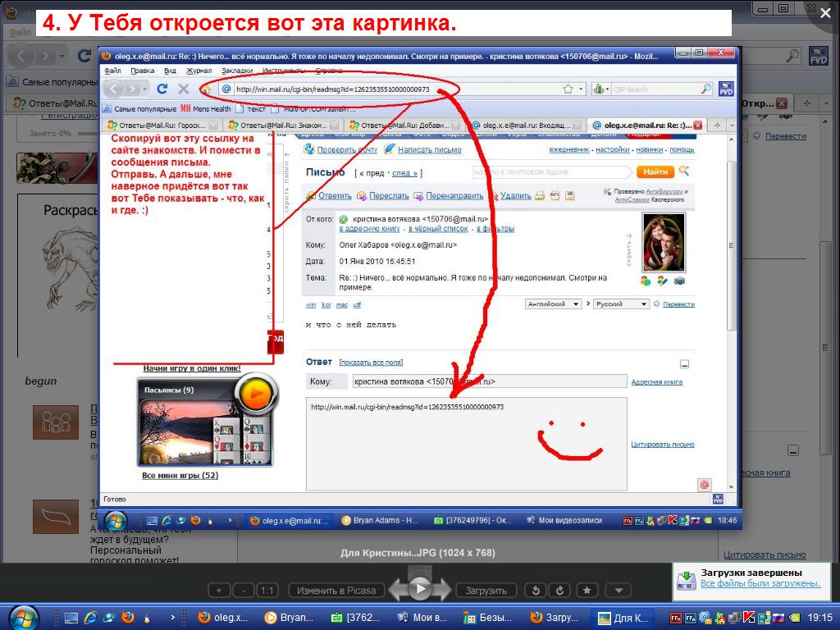Click the Переслать link in the pictured letter
840x630 pixels.
tap(389, 195)
